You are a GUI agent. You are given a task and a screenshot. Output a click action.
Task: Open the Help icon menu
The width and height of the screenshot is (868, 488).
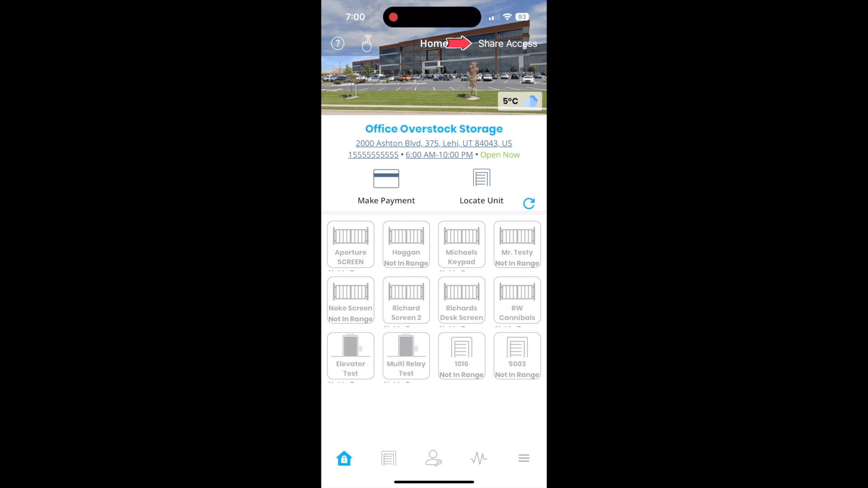[x=338, y=43]
